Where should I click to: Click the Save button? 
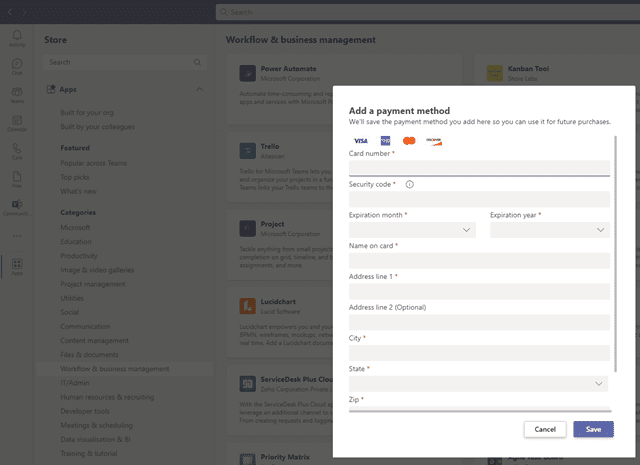coord(593,429)
